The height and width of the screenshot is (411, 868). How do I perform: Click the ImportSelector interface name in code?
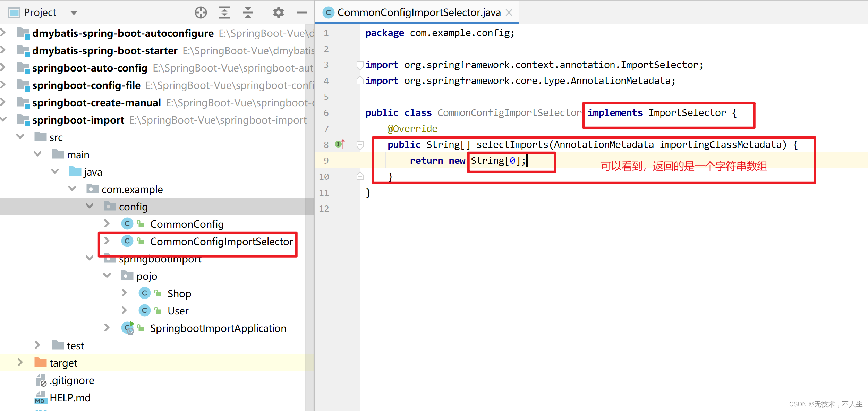(687, 113)
